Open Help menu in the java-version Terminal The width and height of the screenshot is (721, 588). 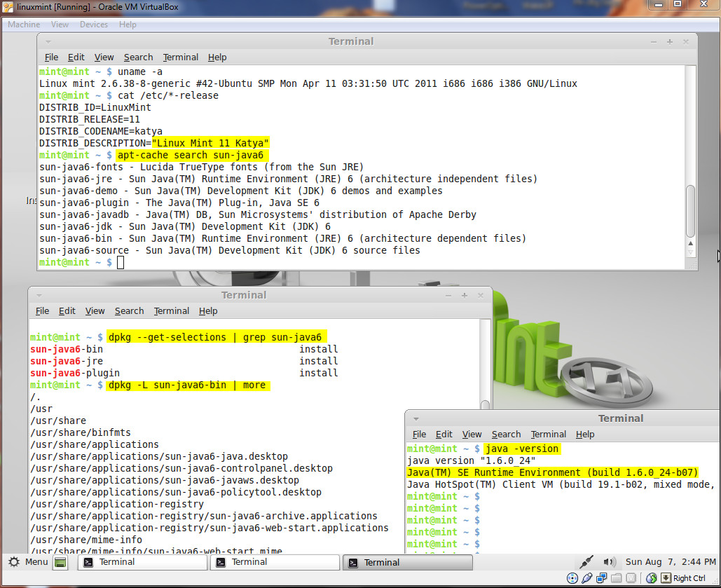tap(585, 435)
